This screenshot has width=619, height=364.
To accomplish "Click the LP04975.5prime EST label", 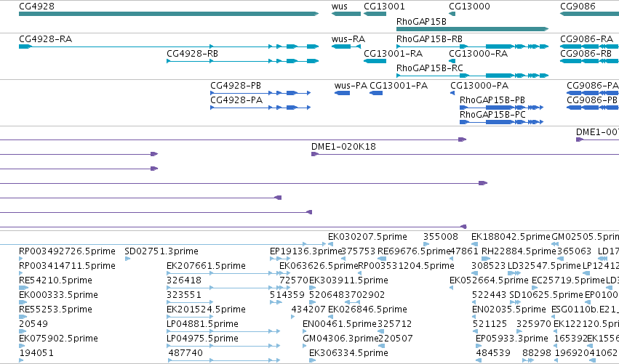I will [202, 339].
